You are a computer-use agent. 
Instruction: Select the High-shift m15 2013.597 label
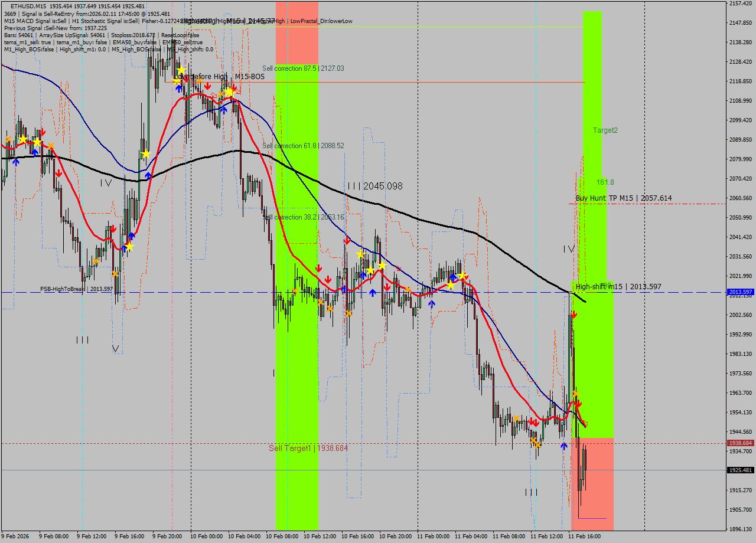(618, 287)
